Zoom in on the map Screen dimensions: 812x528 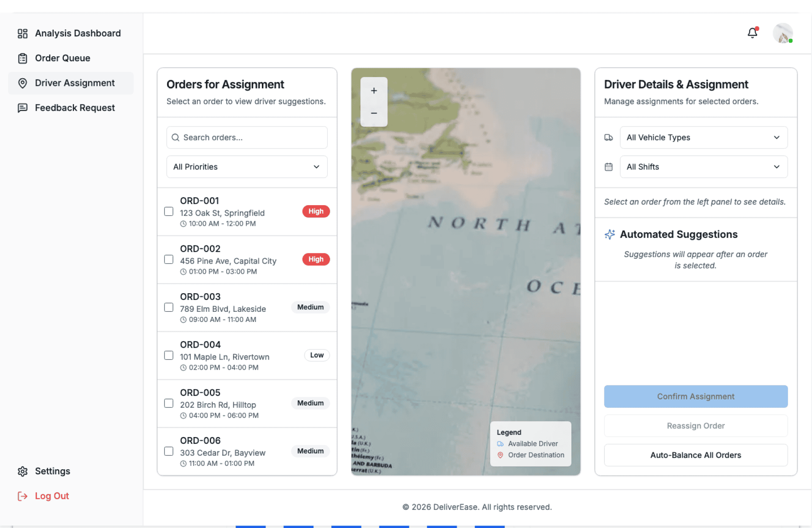pos(374,91)
